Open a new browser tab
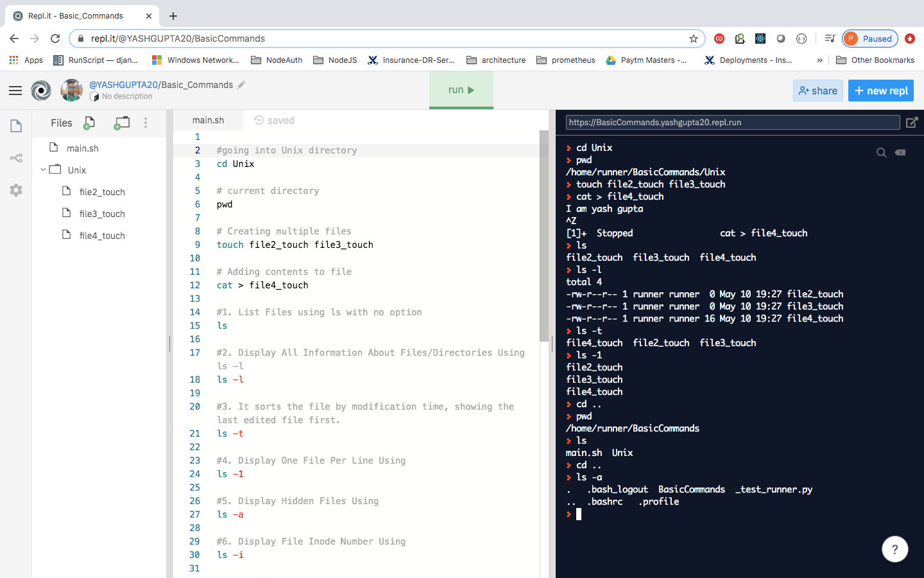This screenshot has height=578, width=924. coord(173,15)
